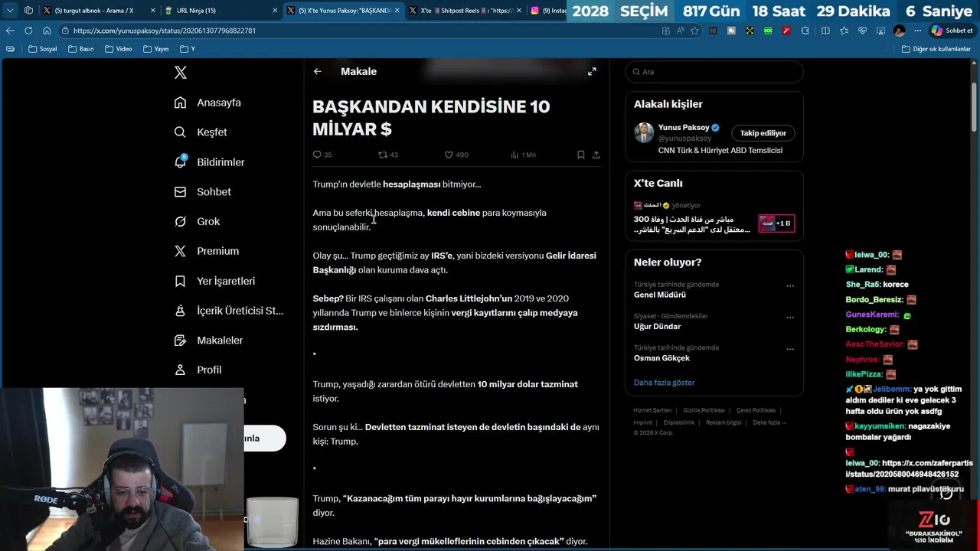Open browser essentials heart icon
The height and width of the screenshot is (551, 980).
click(x=862, y=31)
